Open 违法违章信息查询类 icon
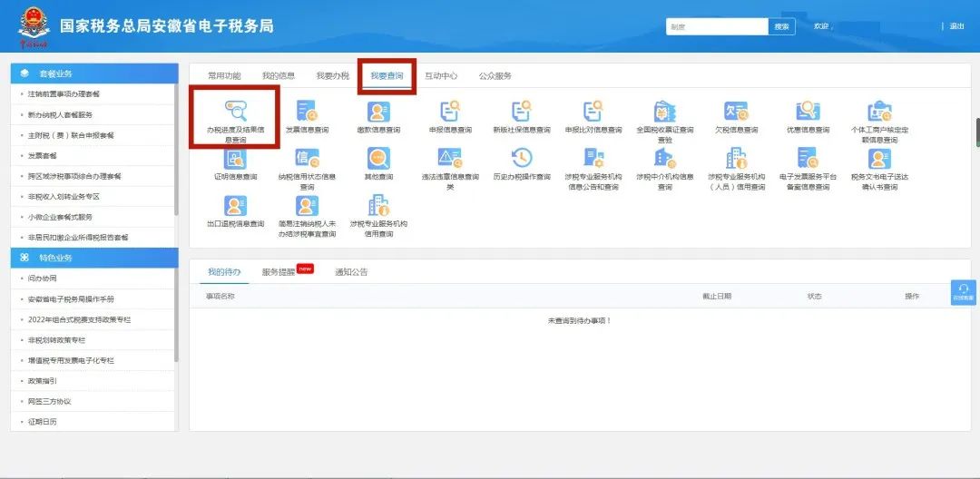This screenshot has height=479, width=980. [x=450, y=158]
